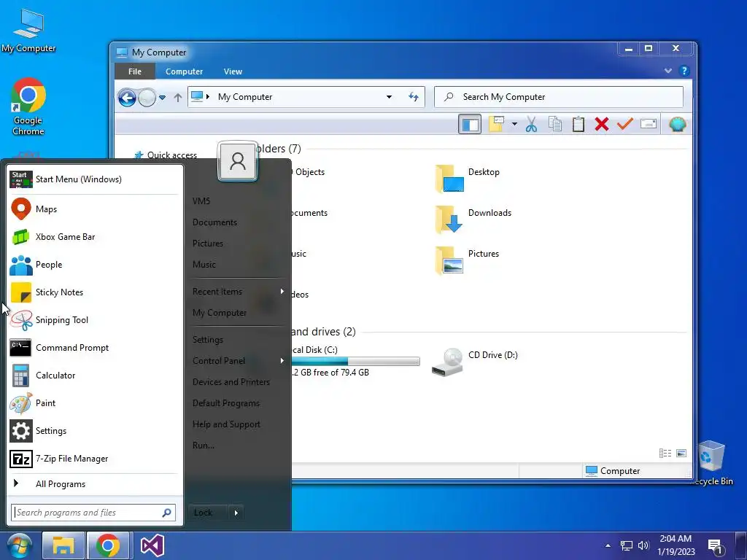
Task: Click the Refresh button in address bar
Action: click(x=414, y=97)
